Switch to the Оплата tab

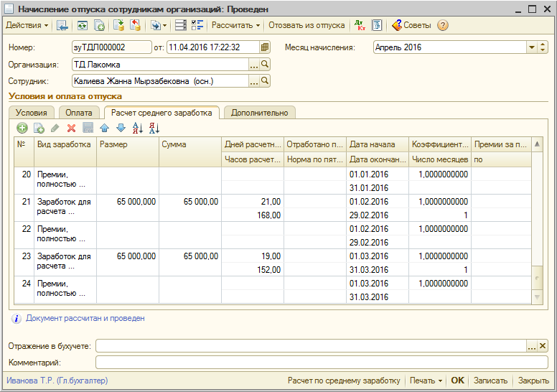pyautogui.click(x=79, y=113)
